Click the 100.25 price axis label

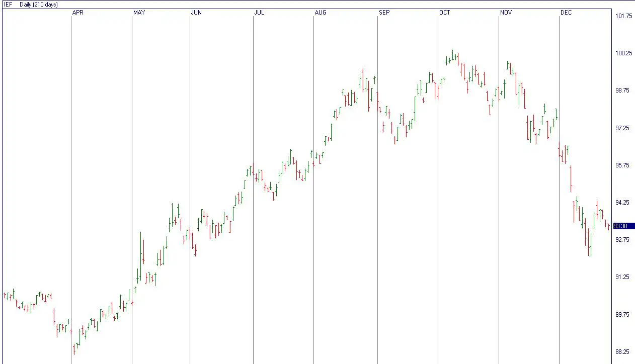point(624,53)
